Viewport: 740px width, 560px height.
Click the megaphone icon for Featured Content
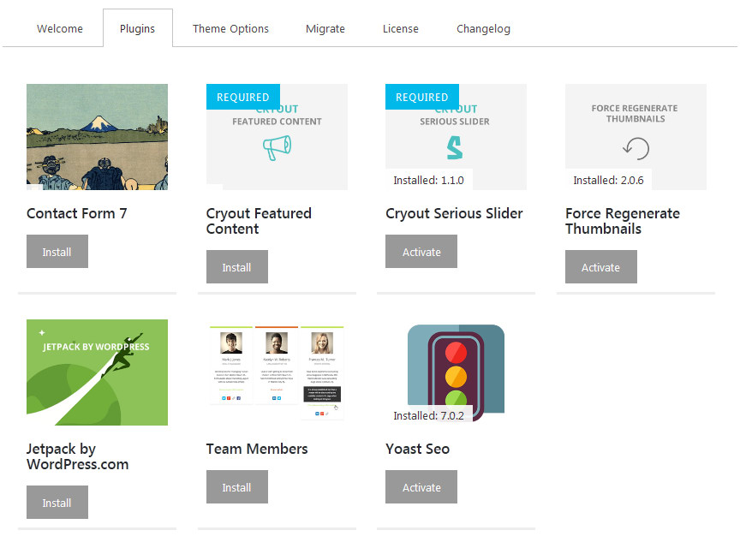[x=277, y=147]
